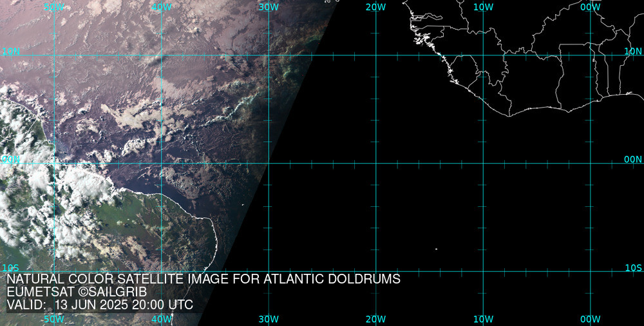Select the 50W label along the bottom edge
This screenshot has width=644, height=326.
pyautogui.click(x=54, y=319)
